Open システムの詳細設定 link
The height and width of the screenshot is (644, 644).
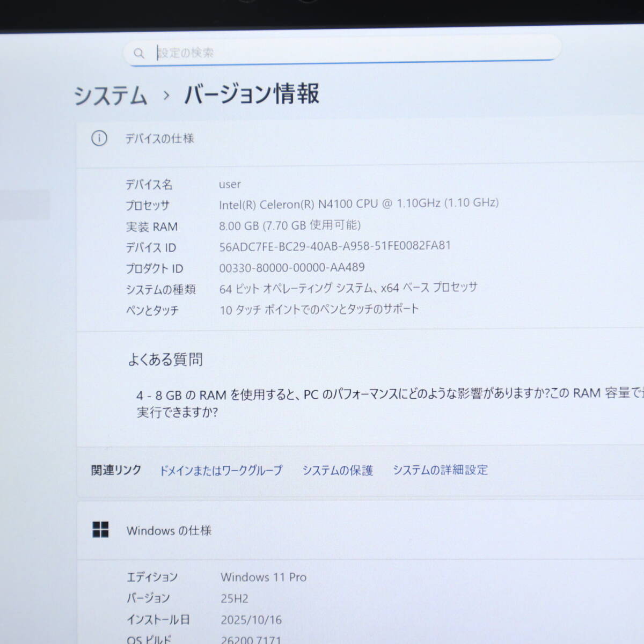click(440, 470)
